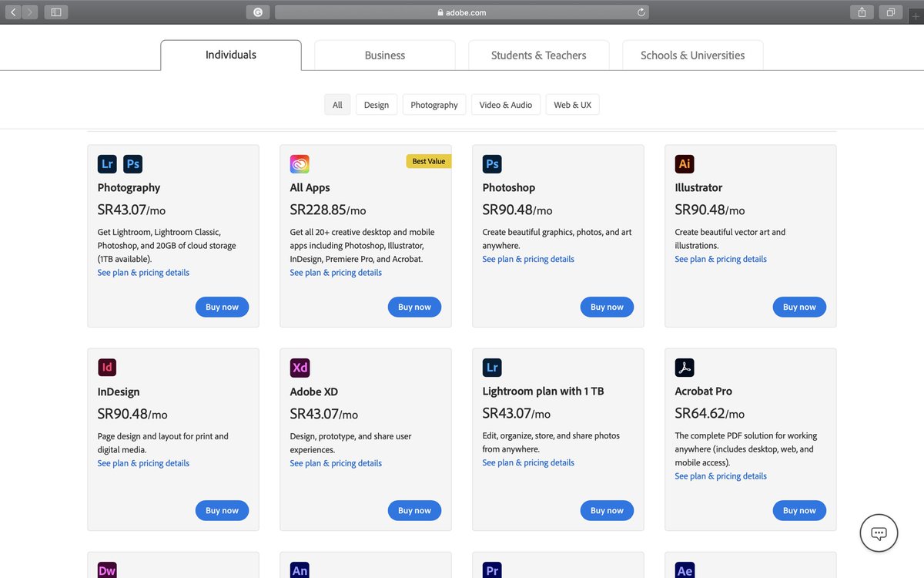Go back with Safari back arrow
The image size is (924, 578).
point(13,12)
